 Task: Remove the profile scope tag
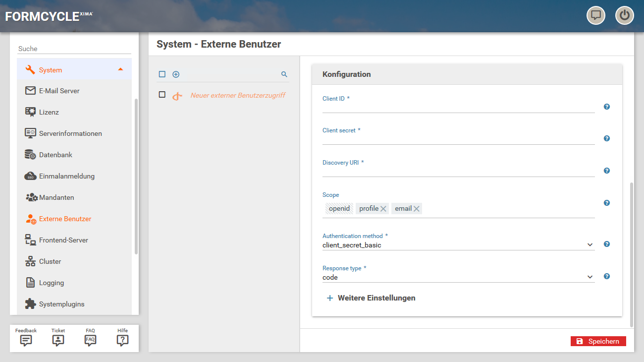click(383, 209)
